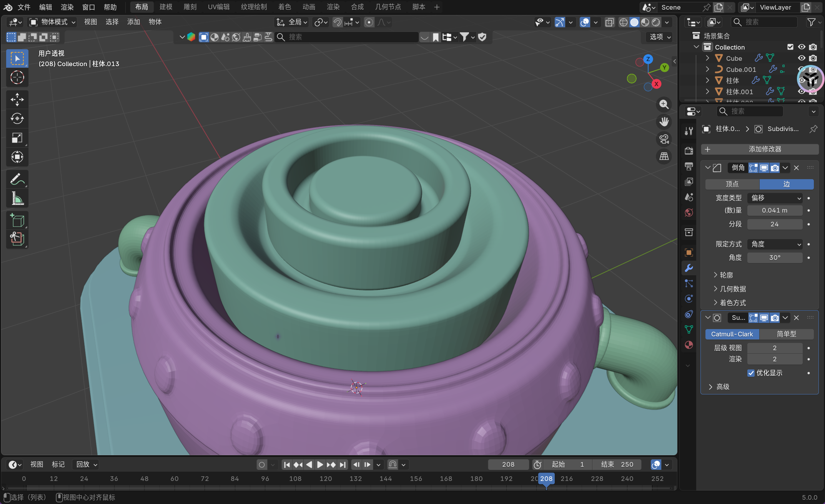
Task: Toggle camera view in viewport
Action: click(x=664, y=139)
